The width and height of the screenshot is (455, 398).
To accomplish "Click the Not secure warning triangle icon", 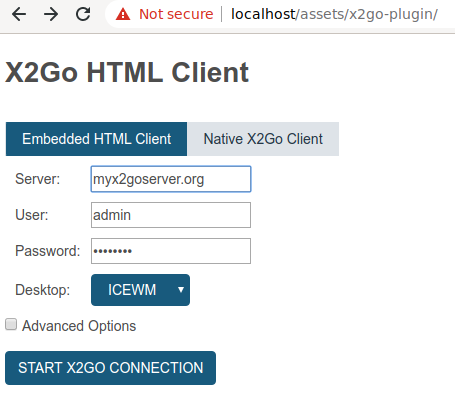I will [123, 14].
